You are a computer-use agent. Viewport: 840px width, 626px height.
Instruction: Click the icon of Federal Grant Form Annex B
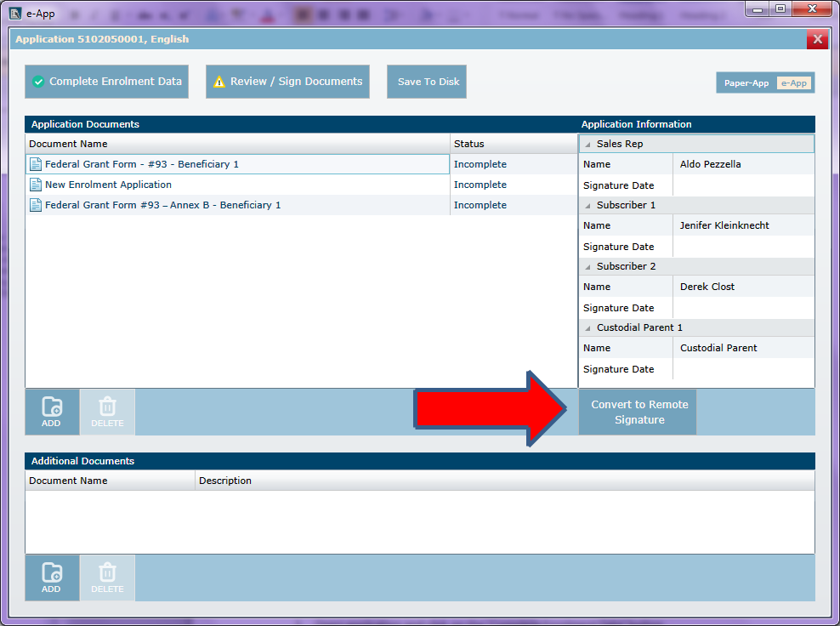point(36,205)
